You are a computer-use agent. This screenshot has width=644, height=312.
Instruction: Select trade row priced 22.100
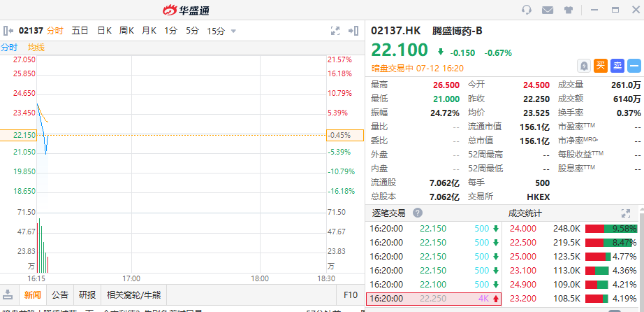tap(434, 285)
